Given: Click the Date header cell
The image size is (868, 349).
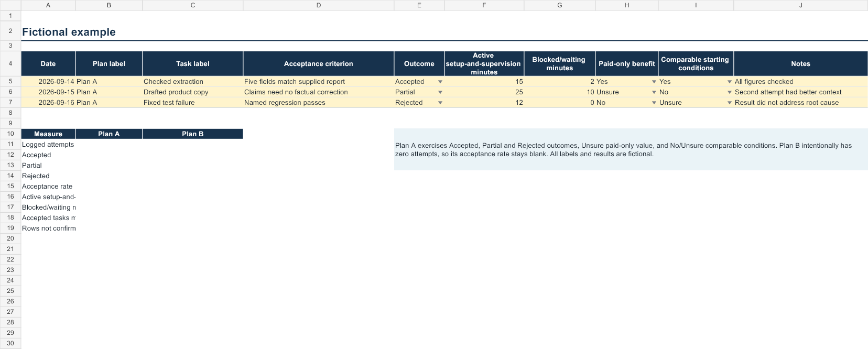Looking at the screenshot, I should click(x=48, y=63).
